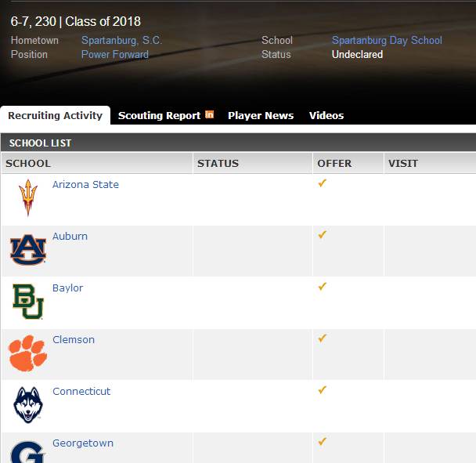Screen dimensions: 476x463
Task: Switch to the Scouting Report tab
Action: point(159,115)
